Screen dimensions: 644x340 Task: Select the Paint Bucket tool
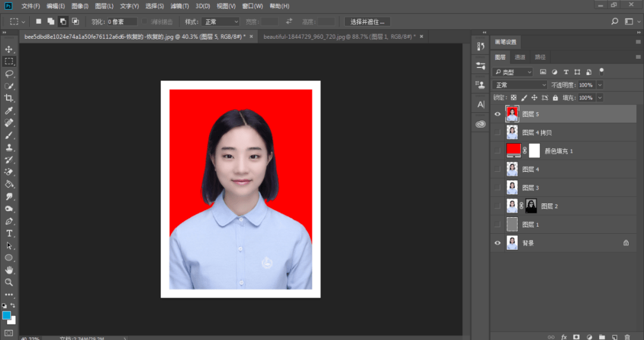pyautogui.click(x=8, y=184)
